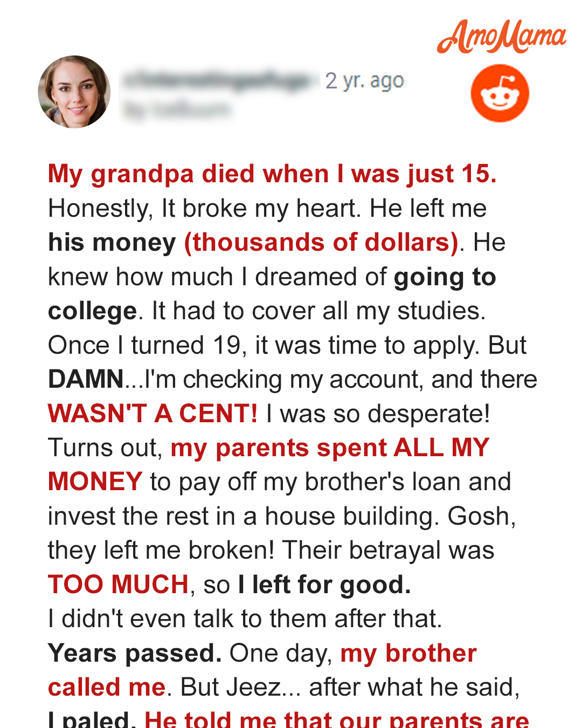The width and height of the screenshot is (582, 728).
Task: Click the bold word "DAMN"
Action: point(86,379)
